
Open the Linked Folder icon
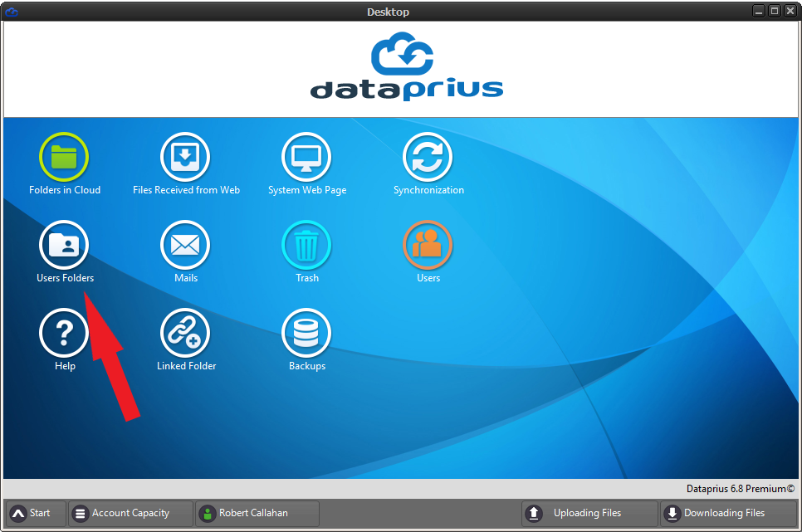click(185, 333)
